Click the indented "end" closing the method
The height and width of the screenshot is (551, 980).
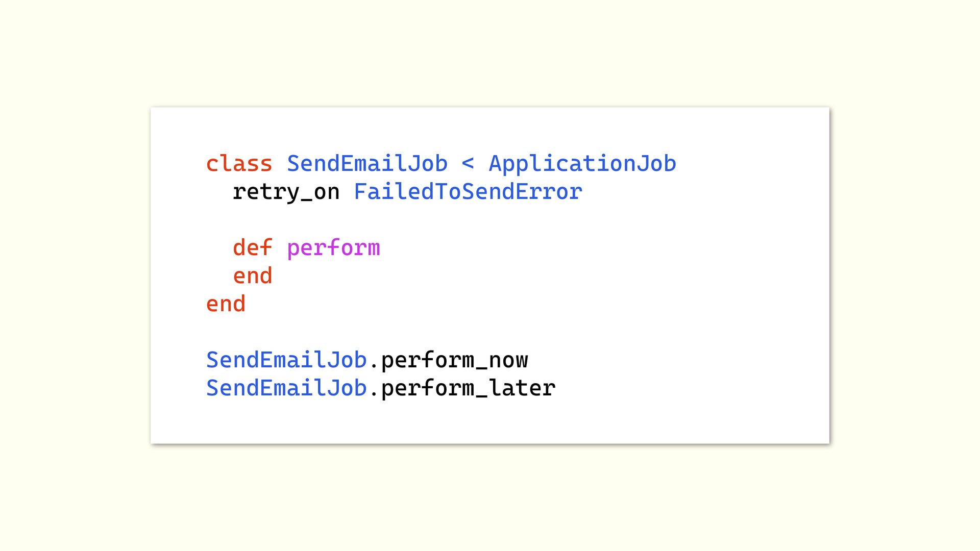click(x=252, y=276)
